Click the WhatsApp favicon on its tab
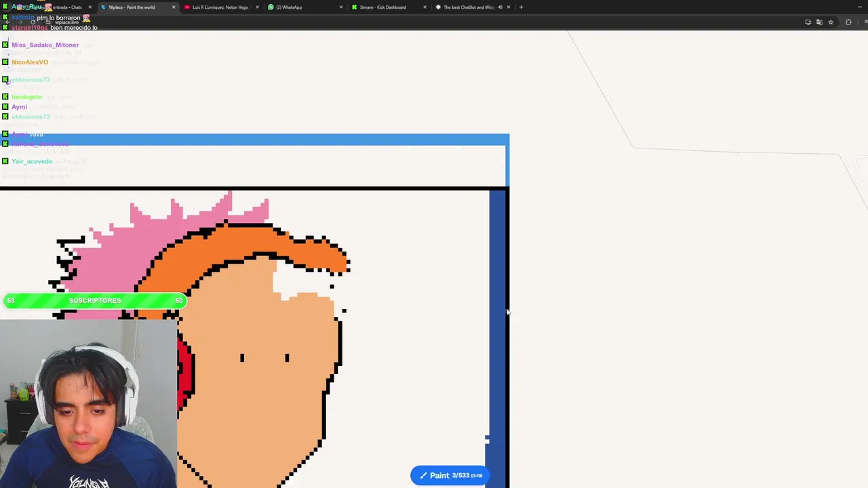This screenshot has height=488, width=868. coord(271,7)
